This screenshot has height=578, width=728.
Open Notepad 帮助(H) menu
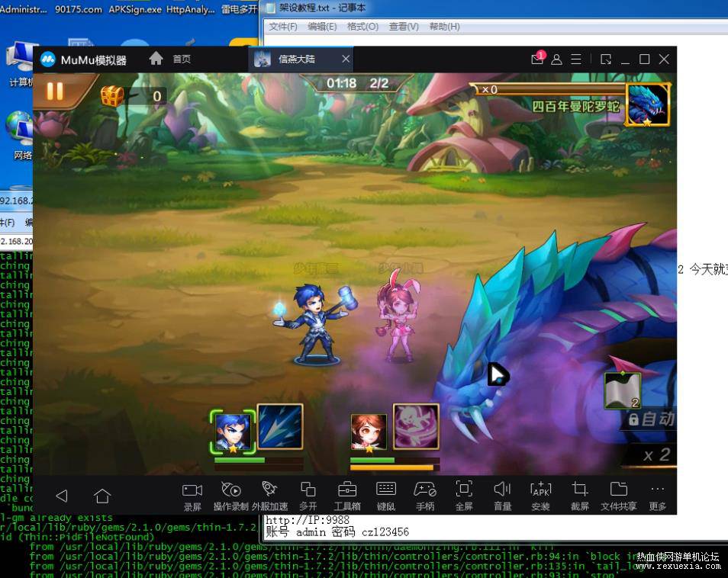444,27
